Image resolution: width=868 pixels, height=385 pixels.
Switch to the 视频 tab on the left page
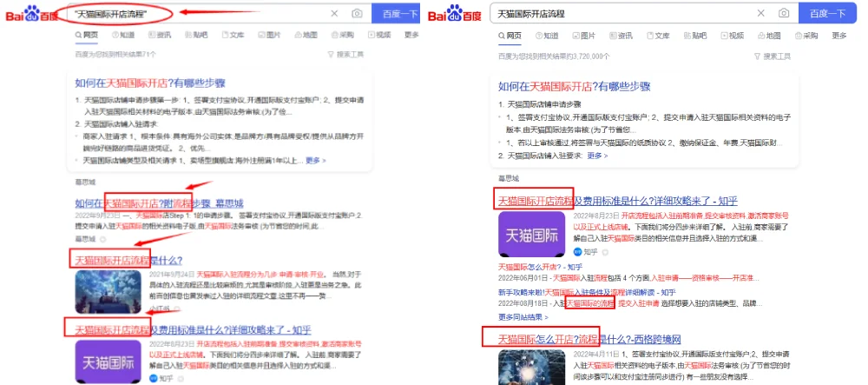click(x=379, y=35)
